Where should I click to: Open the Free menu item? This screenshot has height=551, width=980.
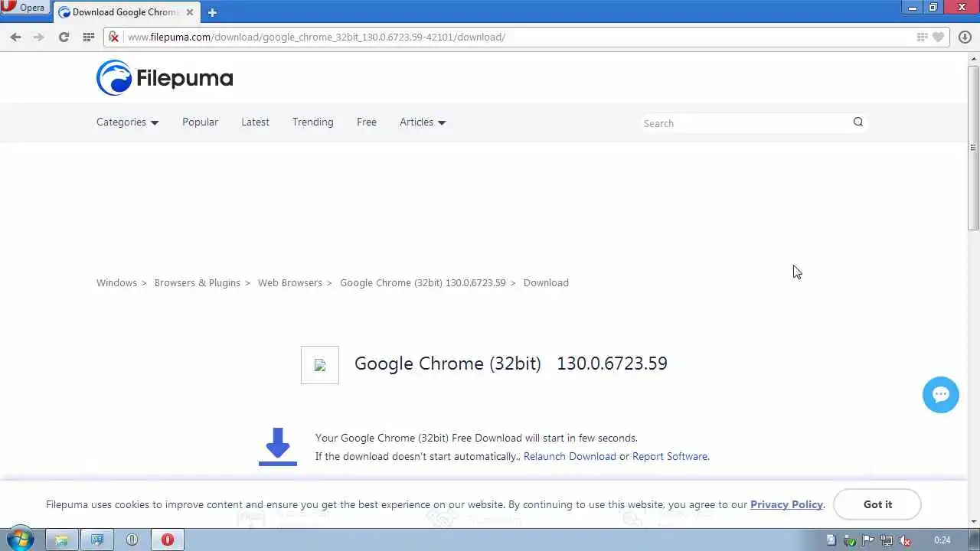(x=367, y=122)
